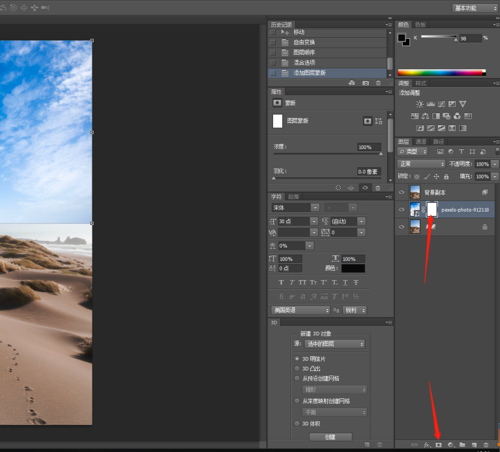Switch to the 色板 swatches tab
500x452 pixels.
point(420,24)
